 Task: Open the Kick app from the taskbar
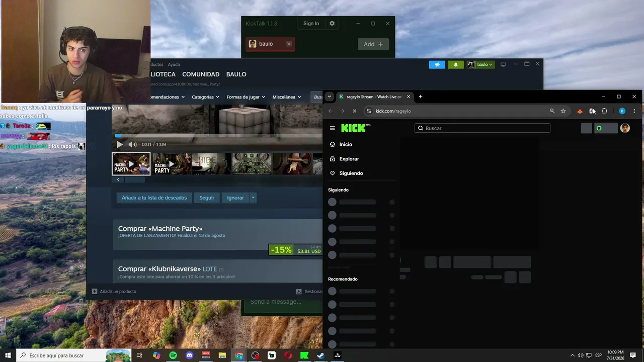(304, 355)
